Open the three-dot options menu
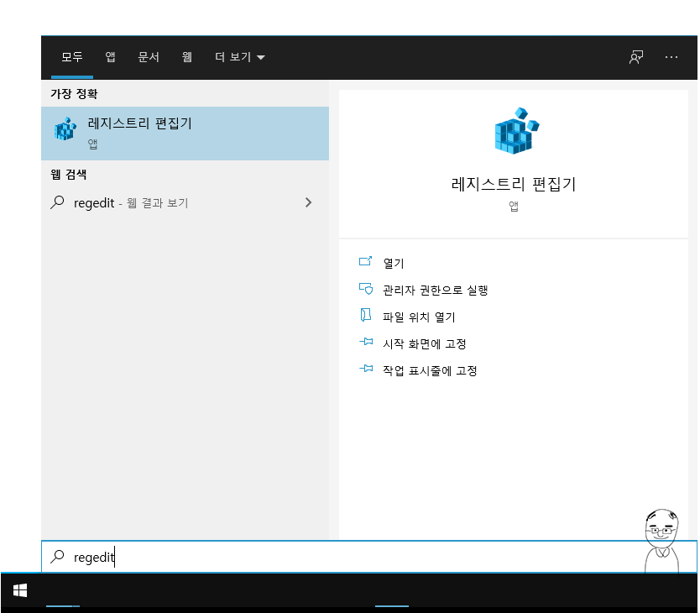The image size is (700, 613). pos(671,57)
